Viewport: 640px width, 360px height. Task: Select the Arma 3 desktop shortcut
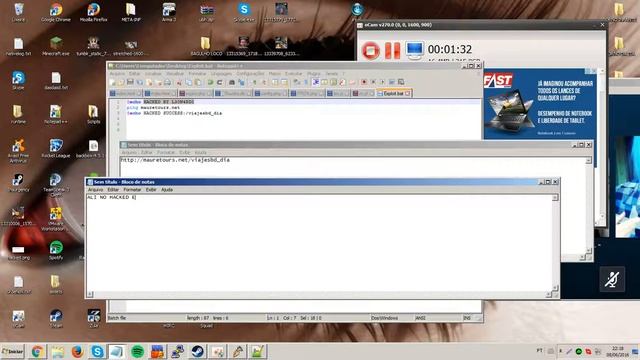pos(169,12)
